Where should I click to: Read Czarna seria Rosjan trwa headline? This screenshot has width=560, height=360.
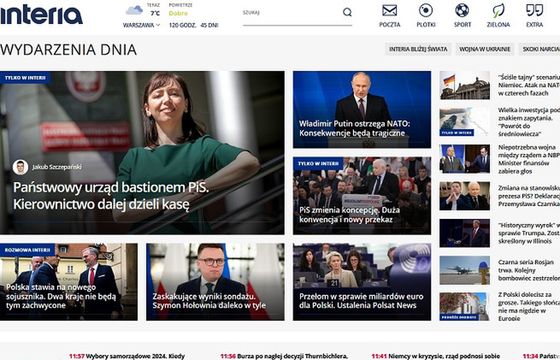(x=529, y=270)
